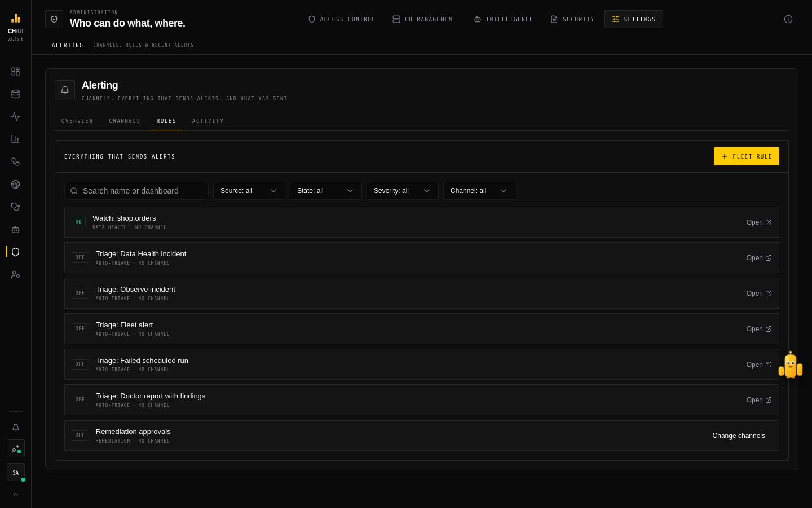Click the notifications bell in the sidebar
Screen dimensions: 812x508
[x=16, y=428]
